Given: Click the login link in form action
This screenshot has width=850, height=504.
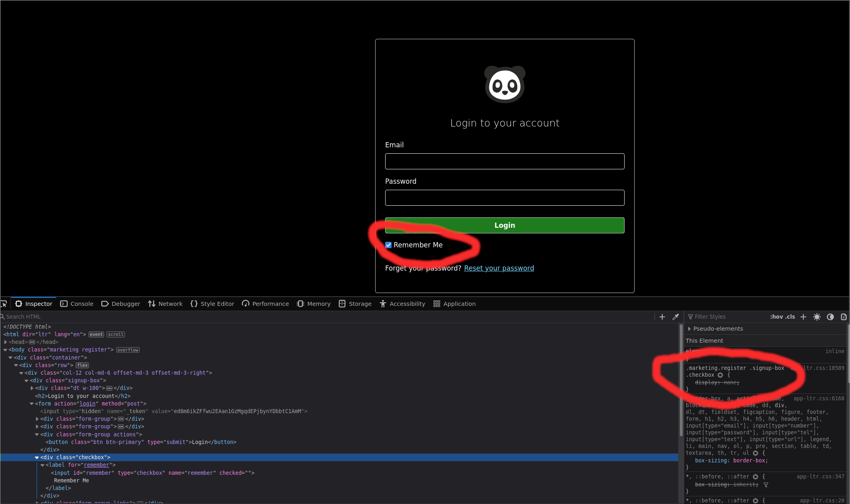Looking at the screenshot, I should click(87, 404).
